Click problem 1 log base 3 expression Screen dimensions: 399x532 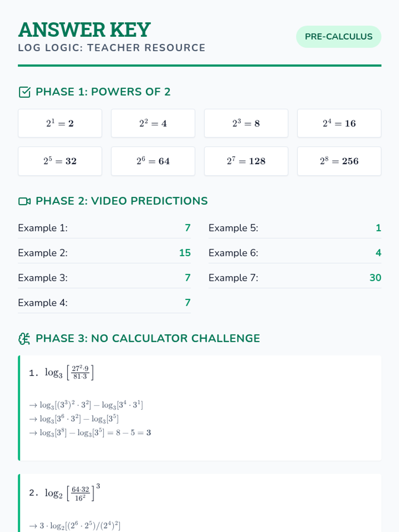click(x=69, y=373)
